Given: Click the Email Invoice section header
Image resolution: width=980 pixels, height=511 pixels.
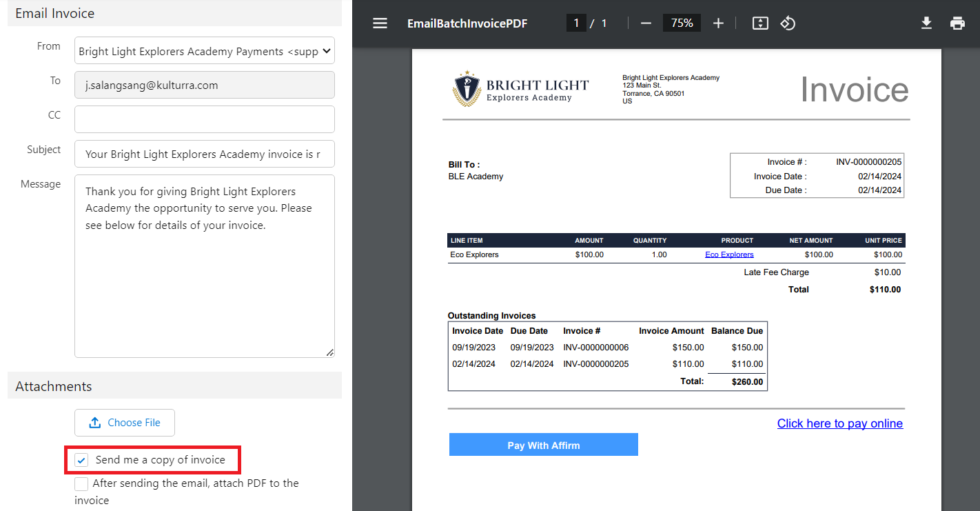Looking at the screenshot, I should (x=174, y=13).
